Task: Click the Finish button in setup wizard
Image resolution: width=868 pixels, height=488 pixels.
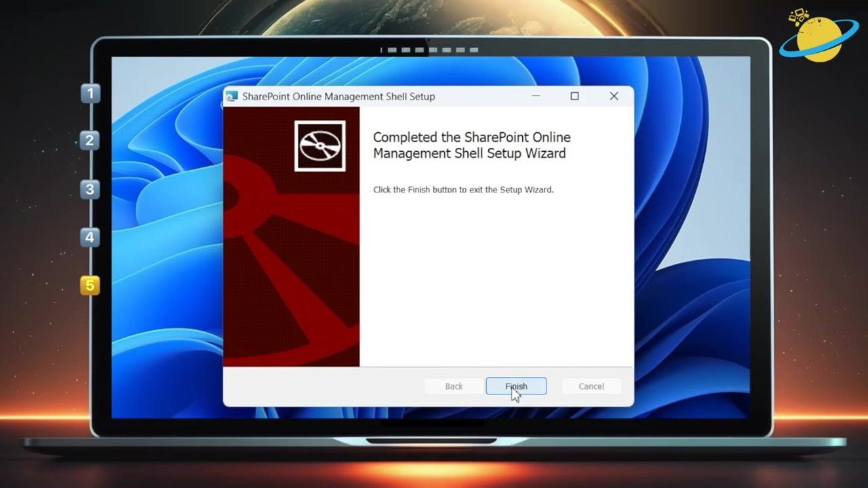Action: click(516, 386)
